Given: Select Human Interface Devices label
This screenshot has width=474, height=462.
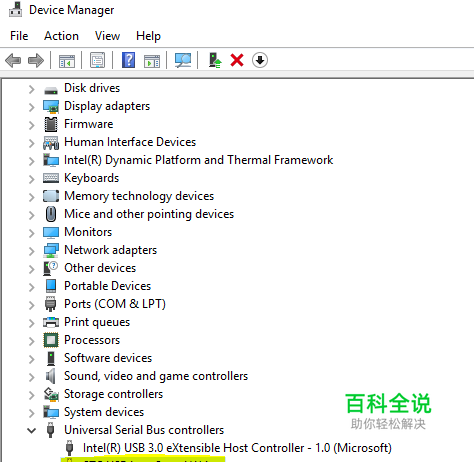Looking at the screenshot, I should pos(130,142).
